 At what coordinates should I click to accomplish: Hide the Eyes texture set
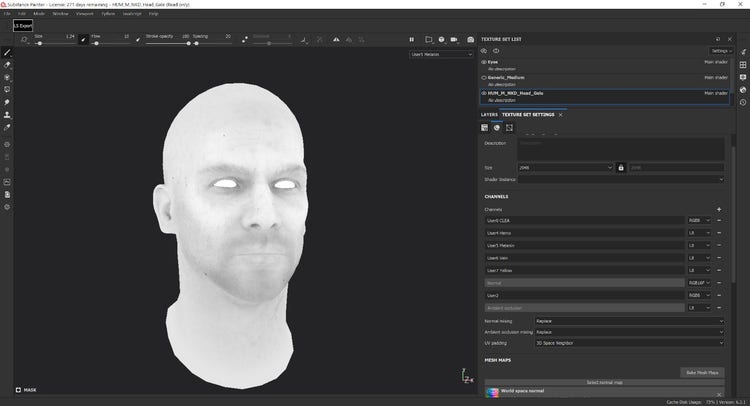pos(484,62)
